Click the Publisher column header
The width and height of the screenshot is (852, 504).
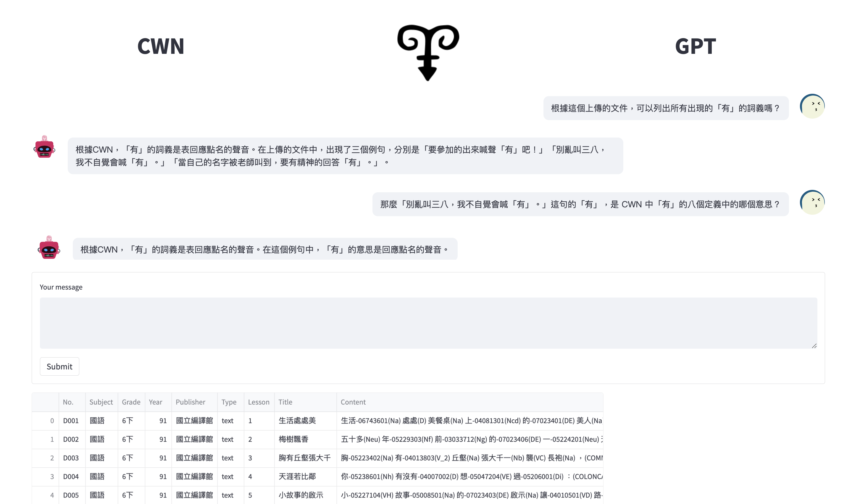point(190,402)
